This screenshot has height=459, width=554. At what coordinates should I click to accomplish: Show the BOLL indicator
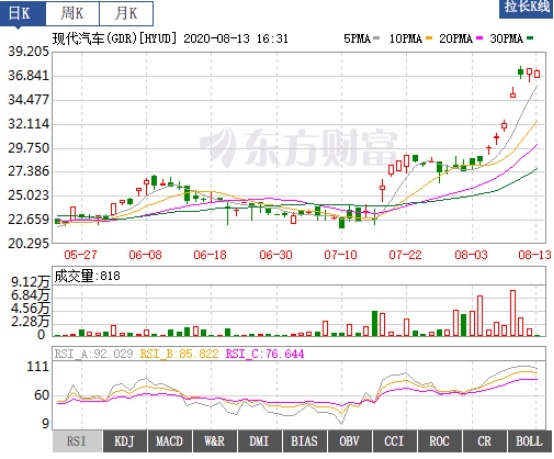click(x=529, y=441)
